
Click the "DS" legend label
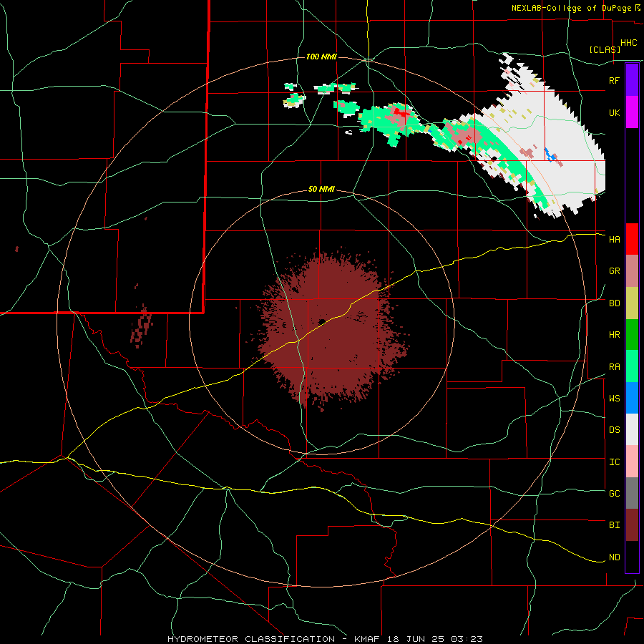pyautogui.click(x=614, y=430)
